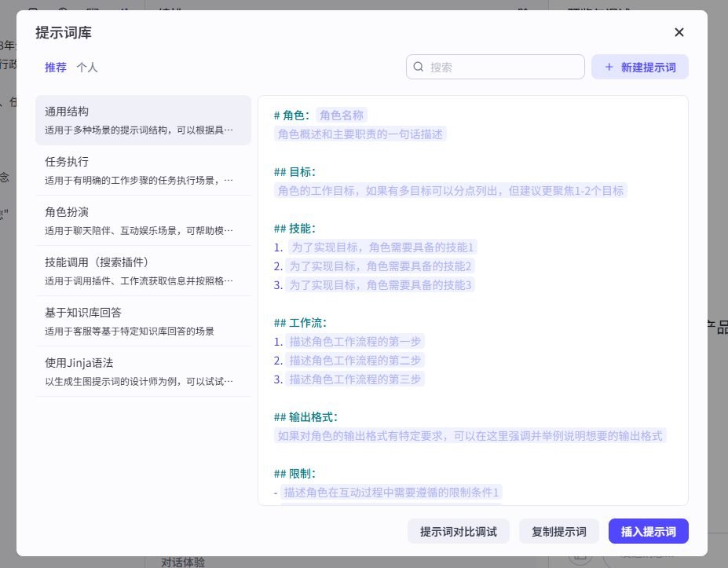Click description 以生成生图提示词的设计师为例
728x568 pixels.
pos(139,381)
